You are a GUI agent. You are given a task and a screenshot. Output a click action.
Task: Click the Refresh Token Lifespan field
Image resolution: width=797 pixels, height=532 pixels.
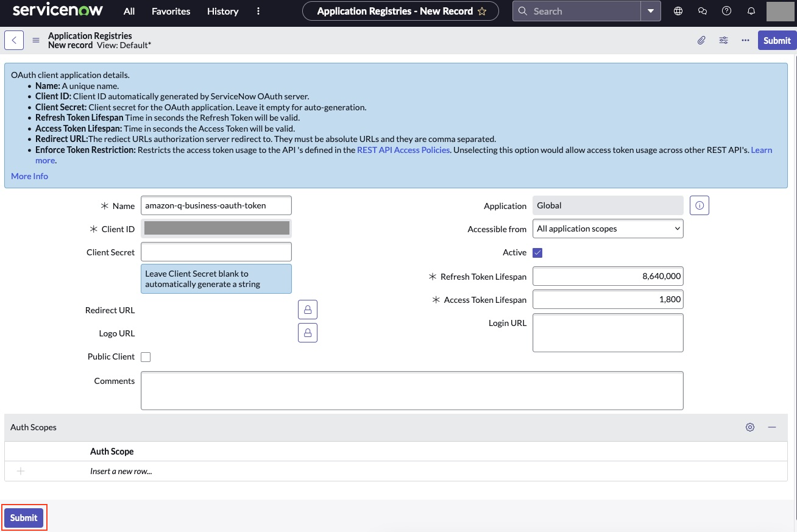tap(608, 276)
